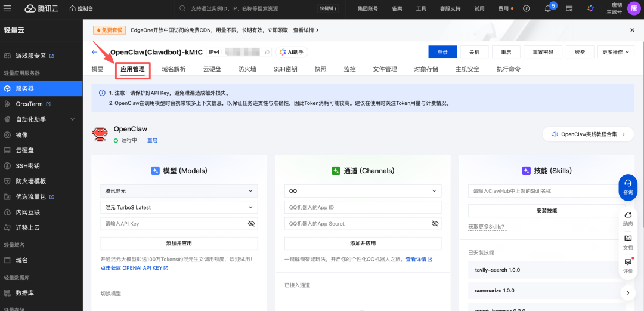
Task: Click the colorful AI star icon in top bar
Action: click(590, 8)
